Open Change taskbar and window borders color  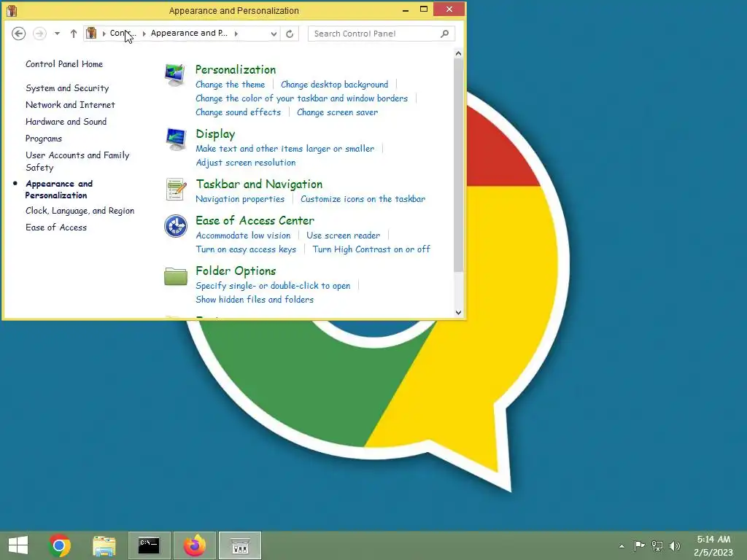click(x=301, y=98)
